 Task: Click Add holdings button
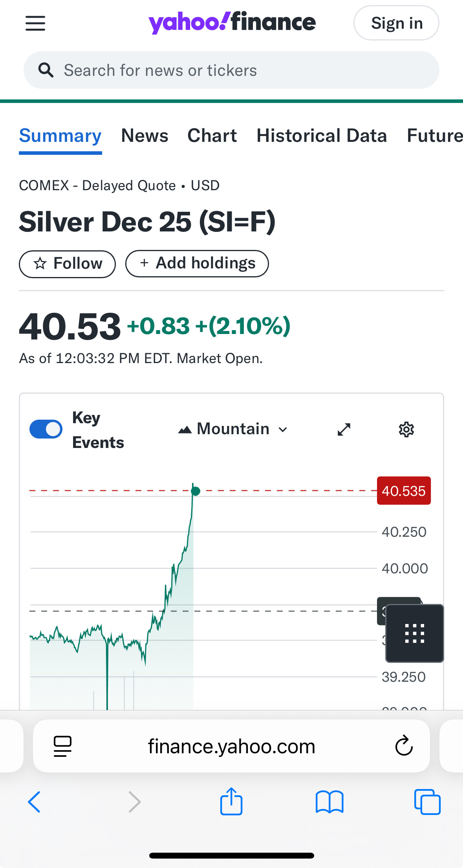point(197,263)
